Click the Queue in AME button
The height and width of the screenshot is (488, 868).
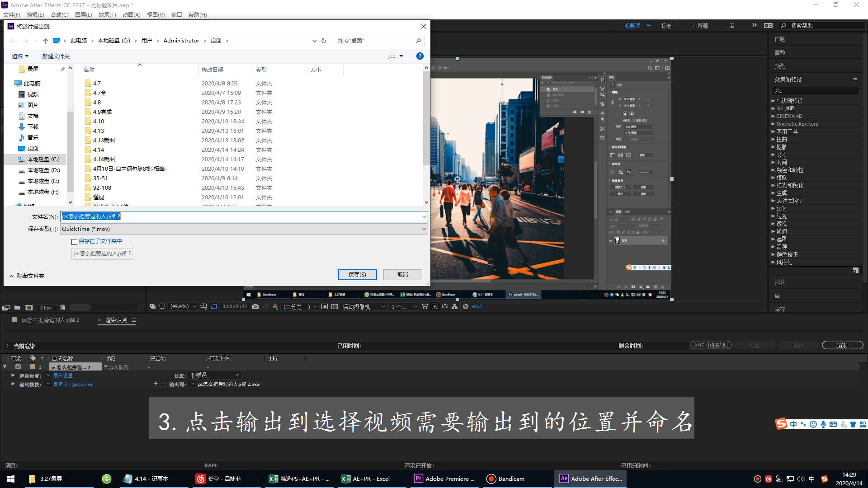click(711, 345)
